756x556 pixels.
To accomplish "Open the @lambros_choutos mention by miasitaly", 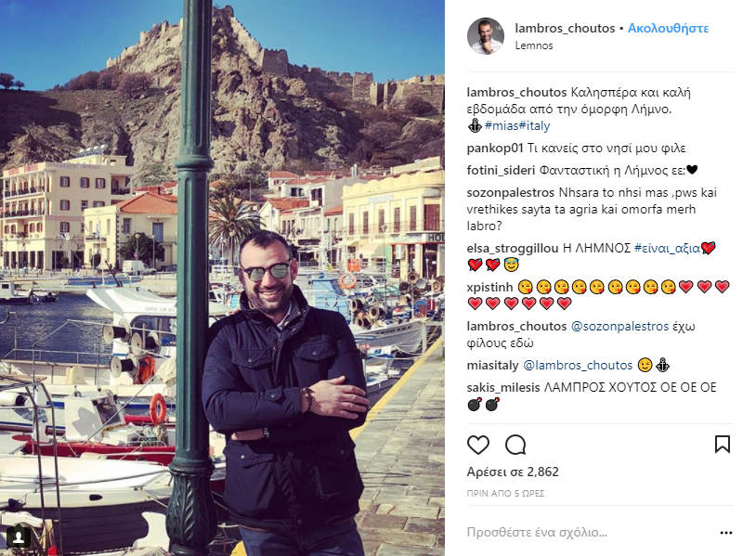I will click(x=578, y=365).
